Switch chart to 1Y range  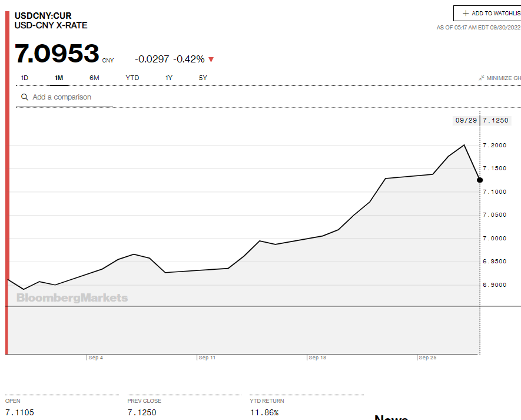[x=169, y=78]
